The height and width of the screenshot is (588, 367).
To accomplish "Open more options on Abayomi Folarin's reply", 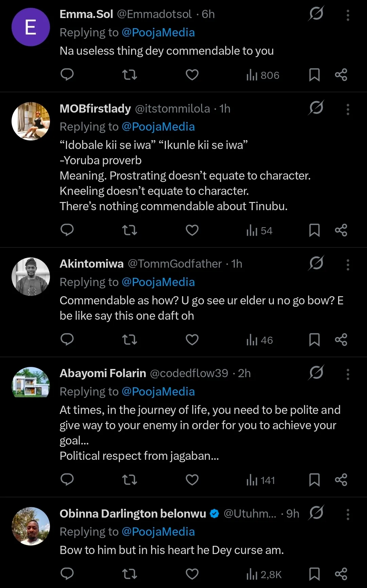I will click(x=348, y=374).
